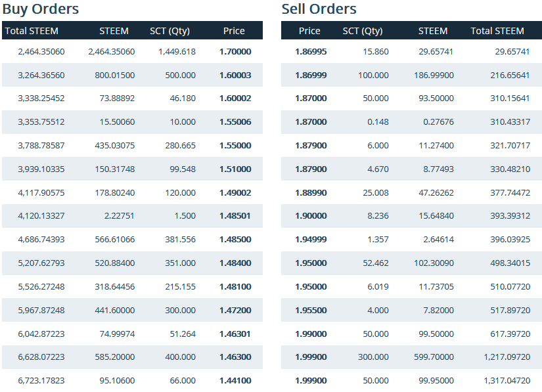Pick the buy order priced at 1.55006
Viewport: 542px width, 392px height.
(x=235, y=122)
